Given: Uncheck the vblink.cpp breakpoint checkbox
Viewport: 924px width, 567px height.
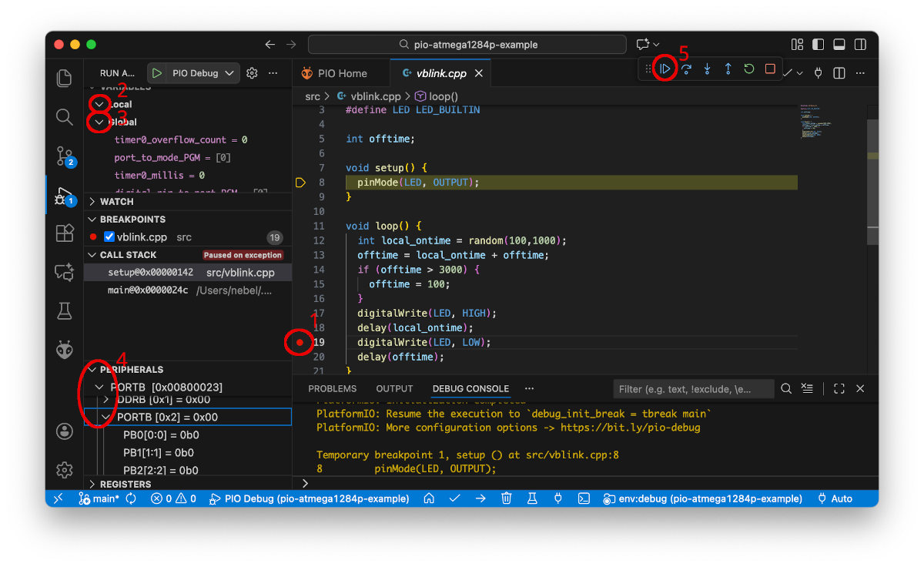Looking at the screenshot, I should pyautogui.click(x=109, y=237).
